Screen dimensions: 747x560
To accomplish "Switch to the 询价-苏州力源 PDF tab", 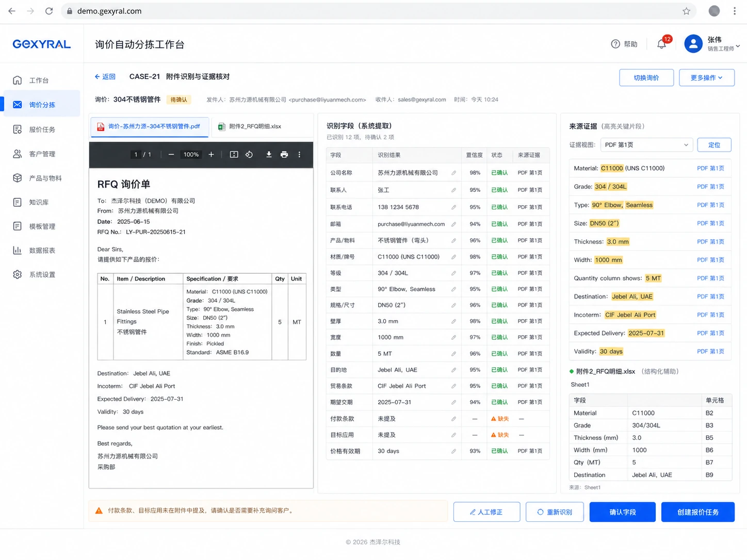I will 150,126.
